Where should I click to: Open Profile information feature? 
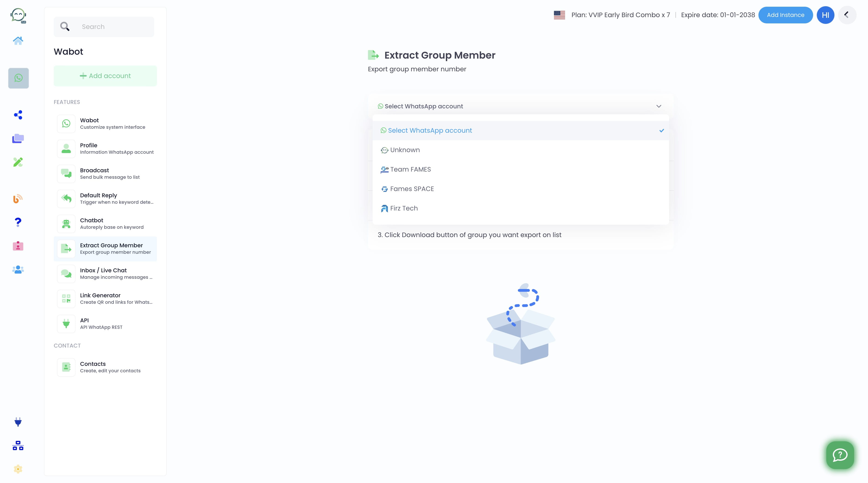(105, 149)
